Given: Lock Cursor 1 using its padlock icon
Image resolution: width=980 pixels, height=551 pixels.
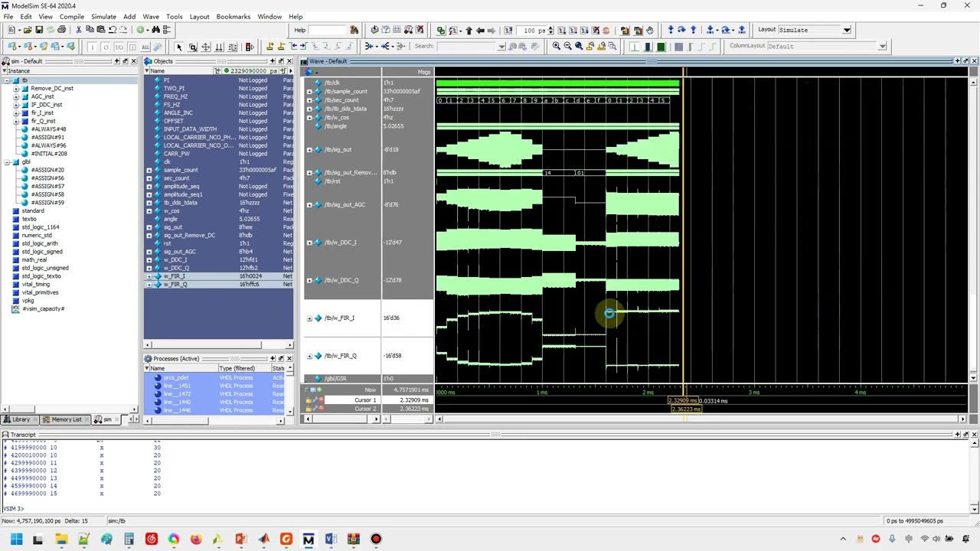Looking at the screenshot, I should coord(309,400).
